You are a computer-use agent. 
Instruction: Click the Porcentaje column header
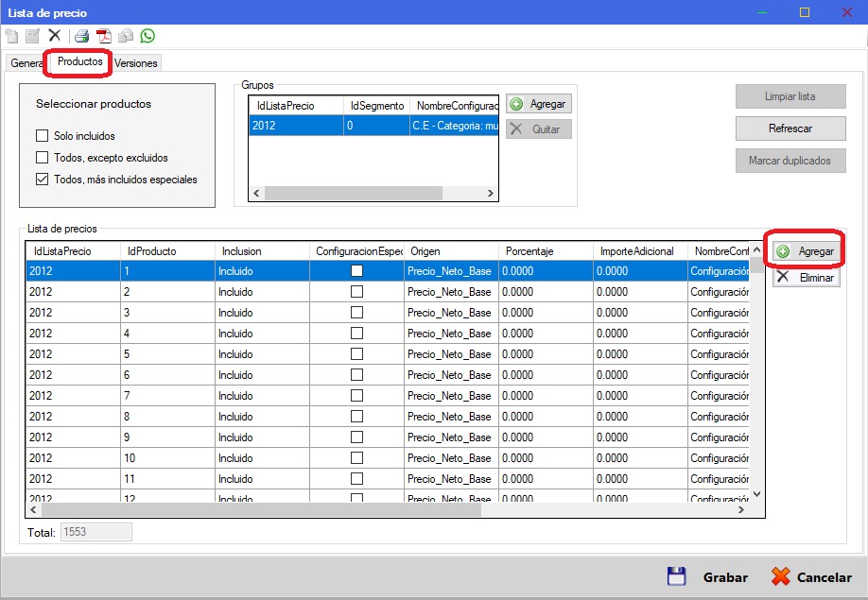[x=546, y=251]
